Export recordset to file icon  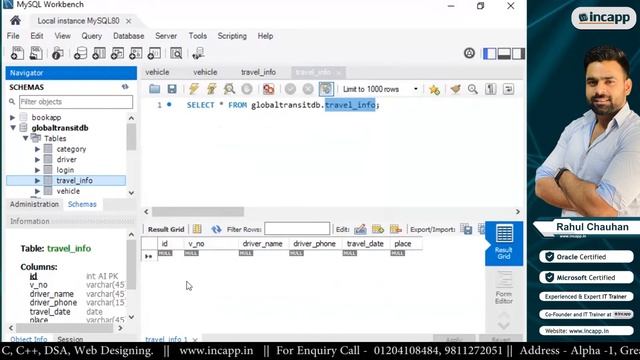click(x=466, y=229)
